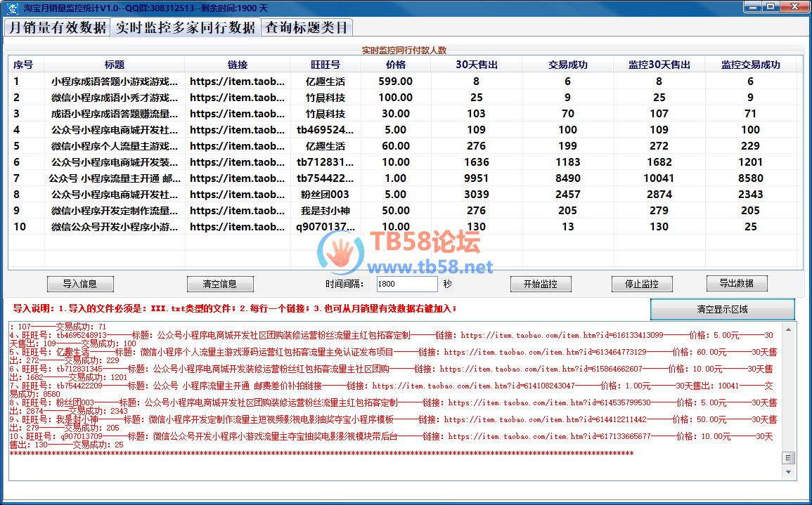Click the link cell in row 8

tap(237, 195)
